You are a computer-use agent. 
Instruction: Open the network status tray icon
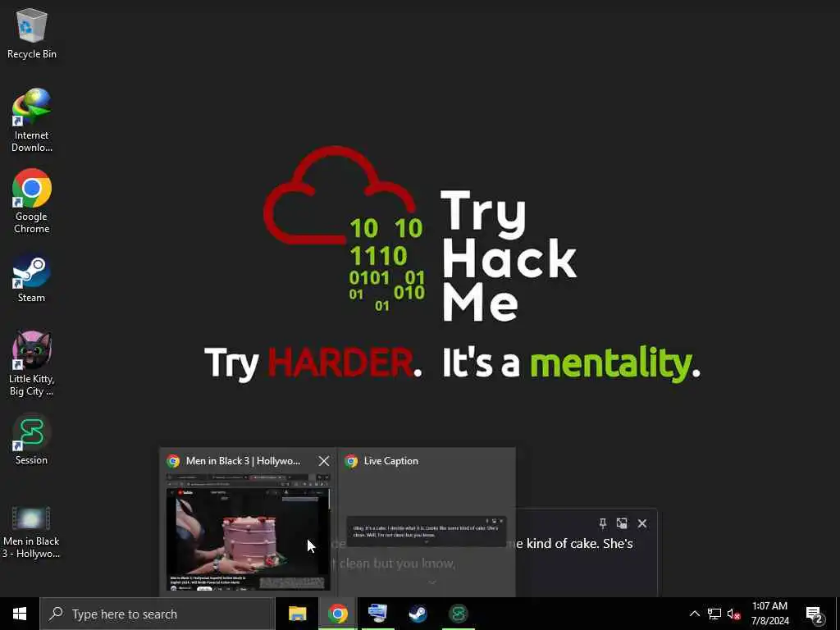click(714, 614)
